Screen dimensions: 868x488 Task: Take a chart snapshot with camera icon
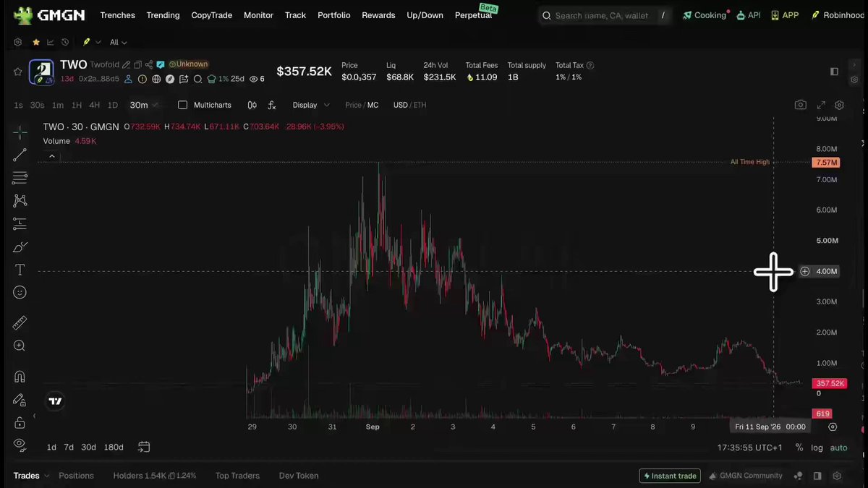click(x=800, y=105)
